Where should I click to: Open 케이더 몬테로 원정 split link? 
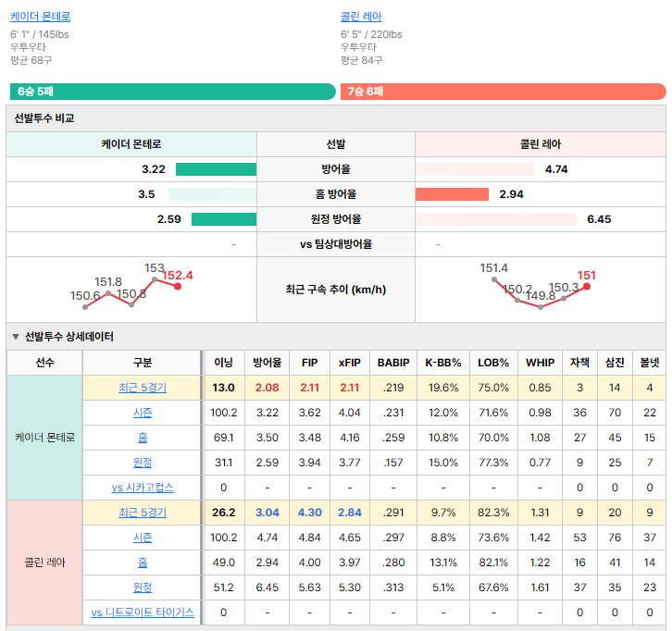coord(143,463)
